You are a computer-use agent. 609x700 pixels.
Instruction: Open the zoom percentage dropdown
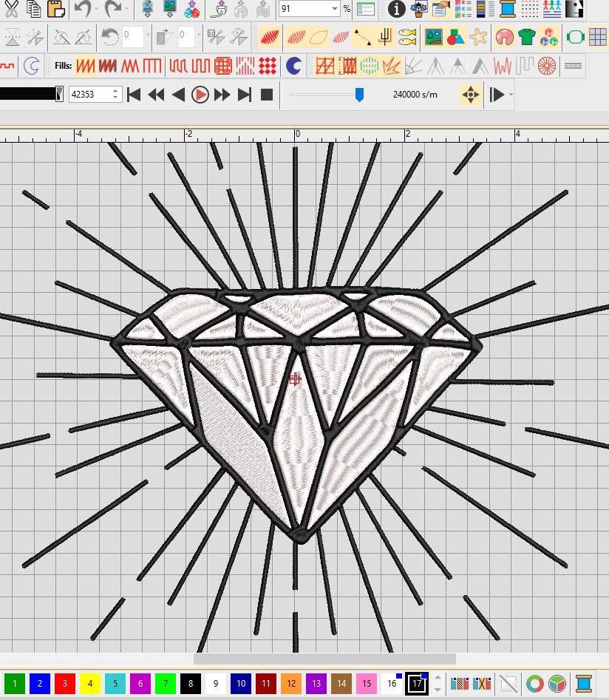point(335,9)
